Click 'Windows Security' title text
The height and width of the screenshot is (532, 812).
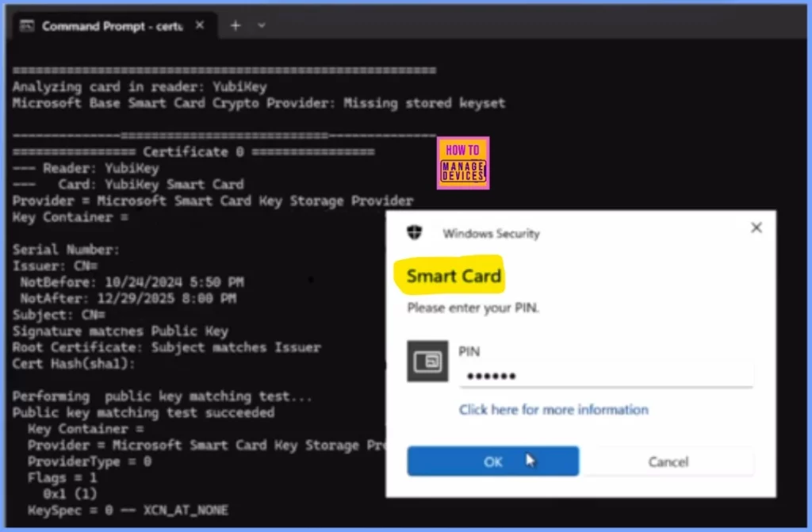click(x=491, y=233)
